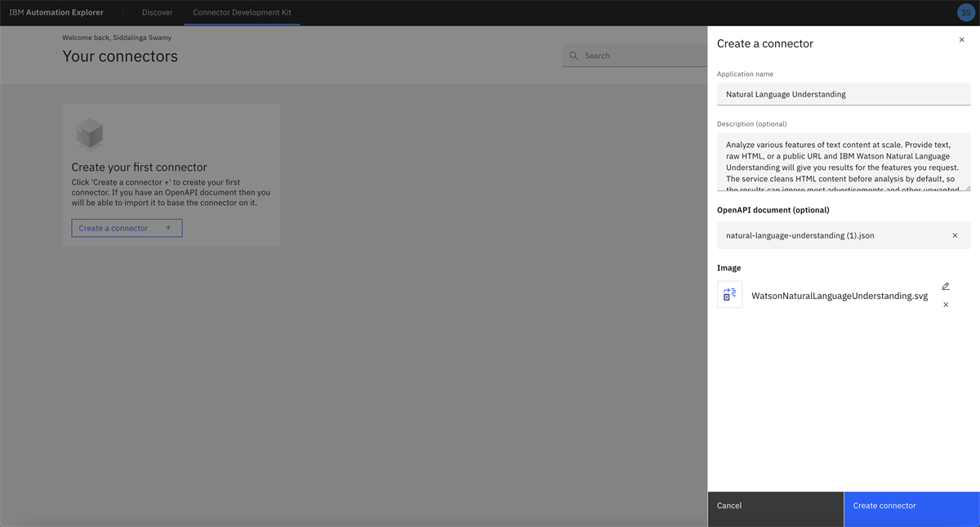This screenshot has height=527, width=980.
Task: Switch to the Discover tab
Action: pos(158,12)
